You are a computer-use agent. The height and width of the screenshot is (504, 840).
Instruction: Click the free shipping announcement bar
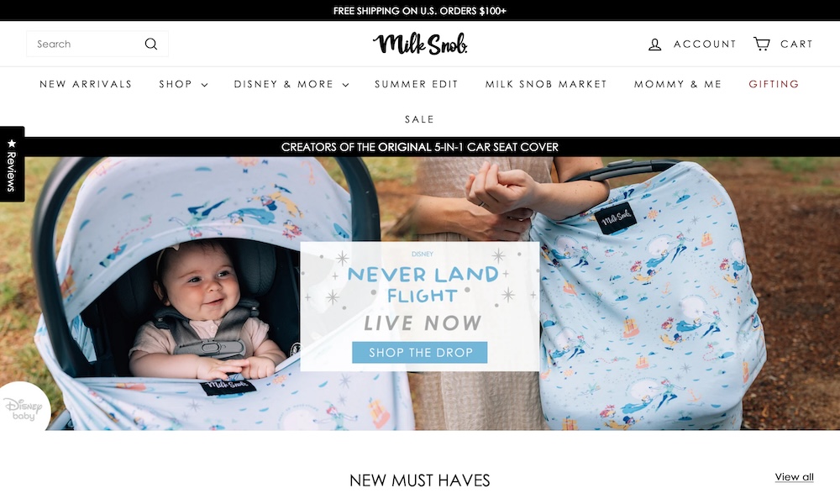click(x=420, y=10)
